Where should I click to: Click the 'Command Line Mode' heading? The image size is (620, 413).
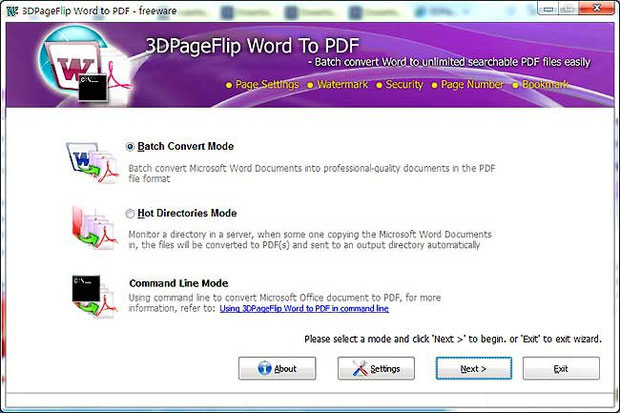click(179, 283)
